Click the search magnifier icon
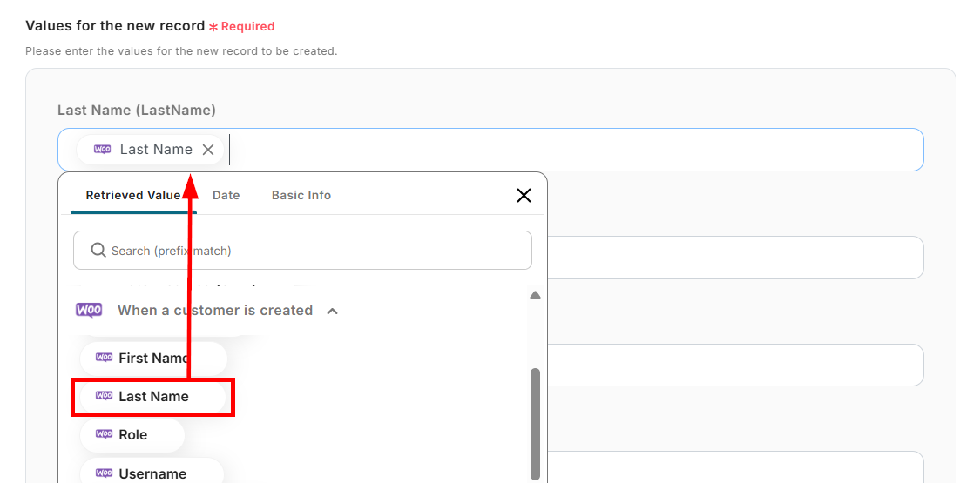Image resolution: width=980 pixels, height=483 pixels. click(98, 251)
